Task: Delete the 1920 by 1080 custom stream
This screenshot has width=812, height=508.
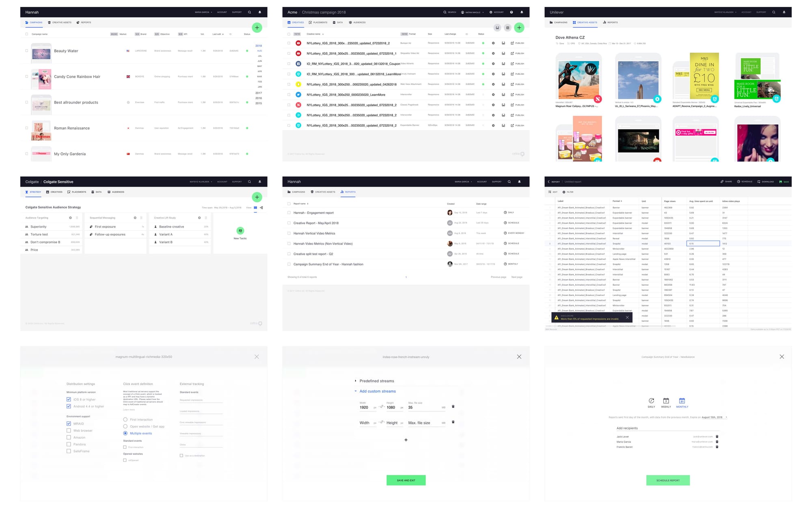Action: [453, 406]
